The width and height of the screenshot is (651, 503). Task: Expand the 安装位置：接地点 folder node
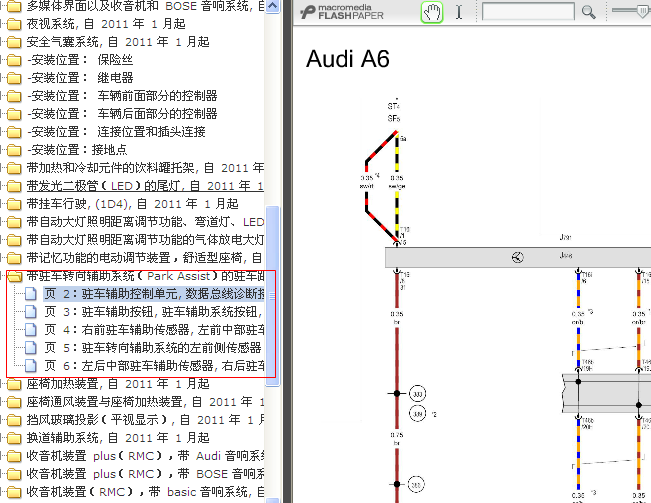click(2, 150)
